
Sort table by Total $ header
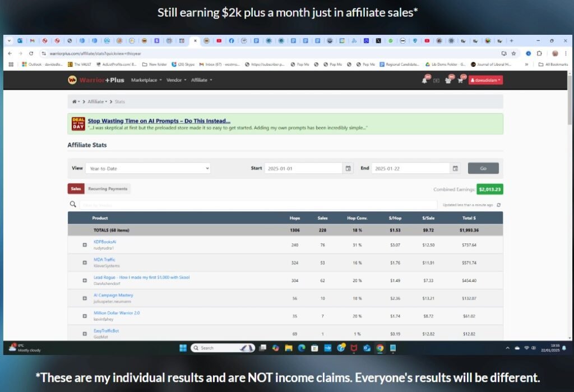469,218
